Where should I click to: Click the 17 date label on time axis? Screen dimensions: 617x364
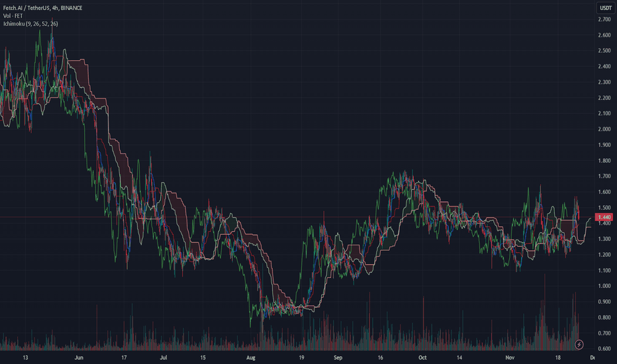pos(124,357)
